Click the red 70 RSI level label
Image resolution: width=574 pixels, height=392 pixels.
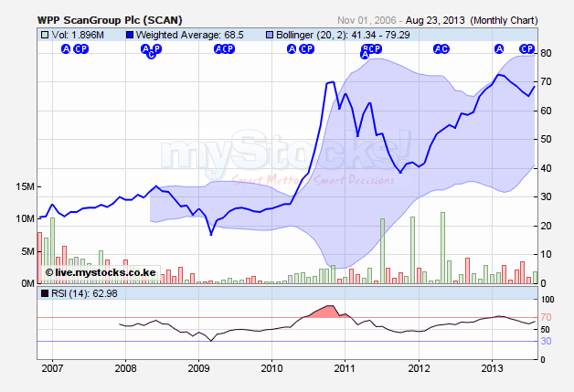click(x=546, y=317)
